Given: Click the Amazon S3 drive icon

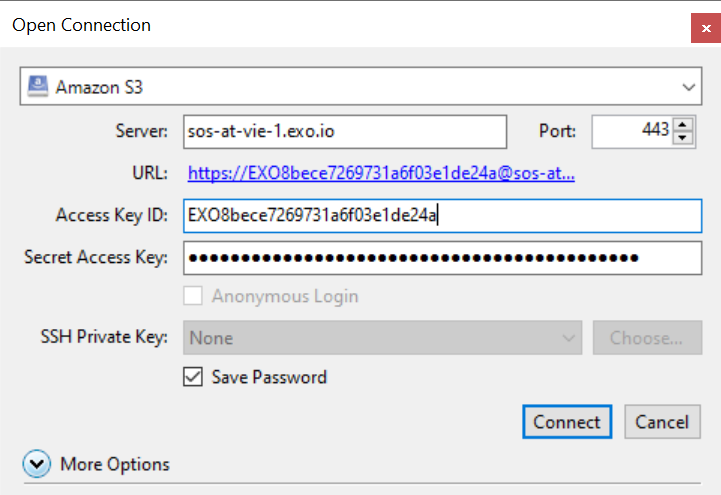Looking at the screenshot, I should 38,86.
